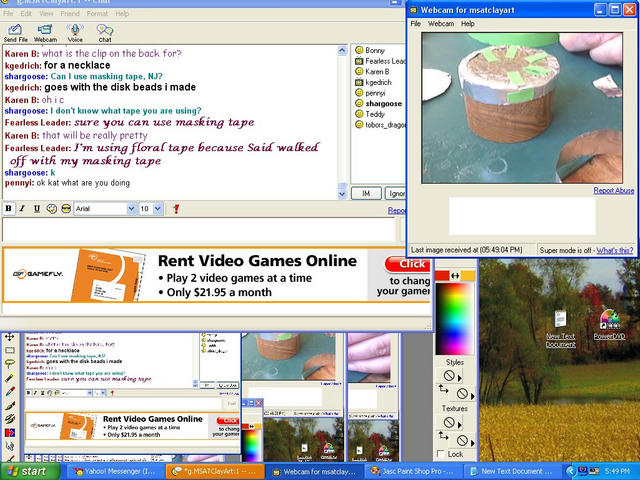The height and width of the screenshot is (480, 640).
Task: Select the Magic Wand tool
Action: pyautogui.click(x=9, y=378)
